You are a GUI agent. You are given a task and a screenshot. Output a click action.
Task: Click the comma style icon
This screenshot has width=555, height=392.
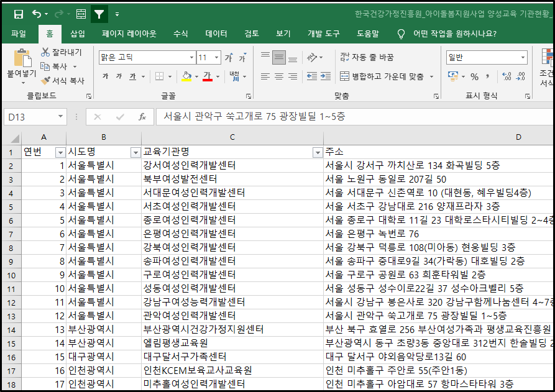click(488, 76)
